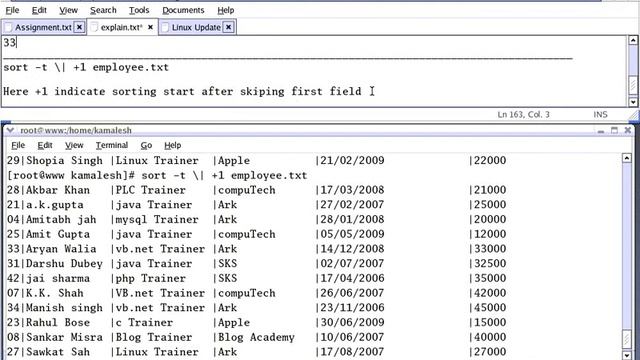640x360 pixels.
Task: Click the Akbar Khan row
Action: click(x=257, y=190)
